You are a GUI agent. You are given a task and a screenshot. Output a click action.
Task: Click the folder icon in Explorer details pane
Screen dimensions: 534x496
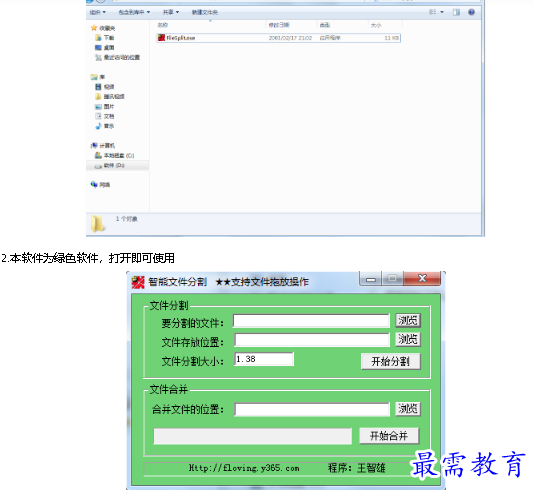coord(97,224)
